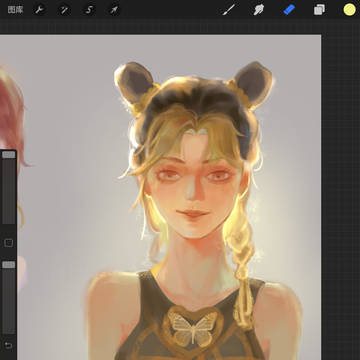360x360 pixels.
Task: Open the Layers panel
Action: (x=319, y=10)
